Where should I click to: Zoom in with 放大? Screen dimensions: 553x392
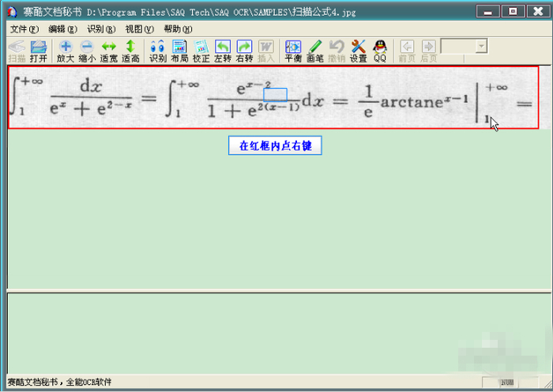coord(66,51)
